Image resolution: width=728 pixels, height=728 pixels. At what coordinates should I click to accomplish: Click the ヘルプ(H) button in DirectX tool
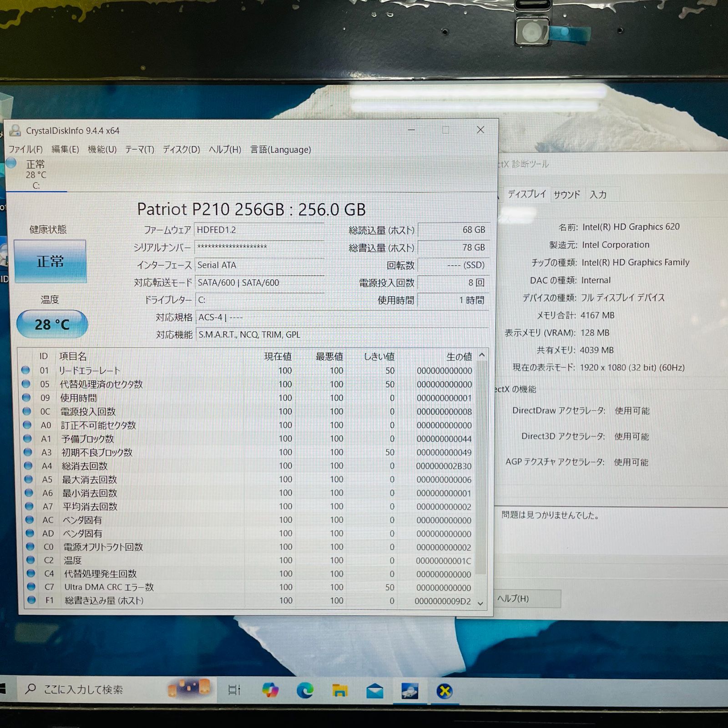[x=527, y=599]
